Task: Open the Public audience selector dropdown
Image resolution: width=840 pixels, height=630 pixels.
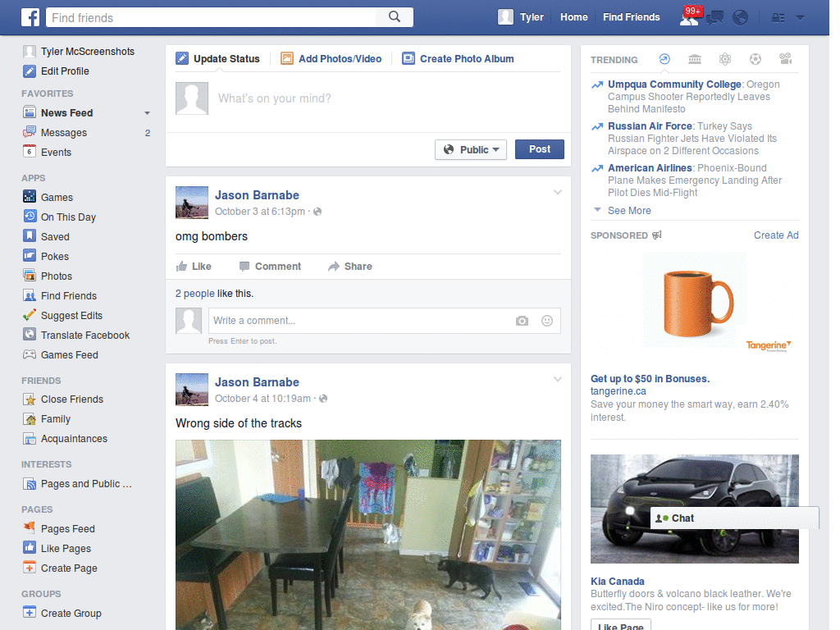Action: (x=471, y=149)
